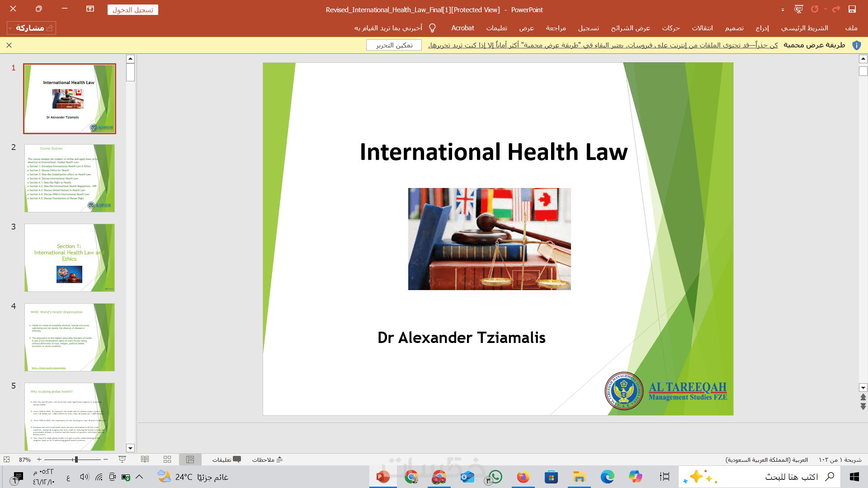Start slideshow from beginning via quick access icon
Image resolution: width=868 pixels, height=488 pixels.
(798, 9)
